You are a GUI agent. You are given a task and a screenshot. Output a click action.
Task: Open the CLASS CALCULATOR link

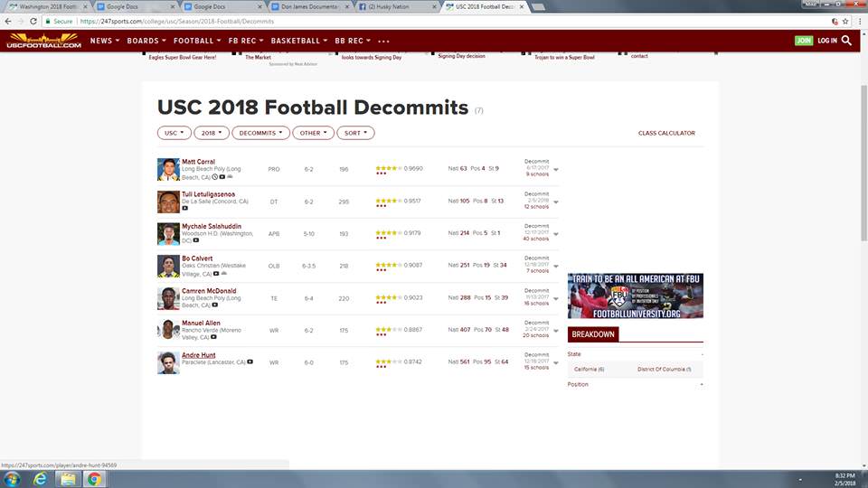click(666, 133)
